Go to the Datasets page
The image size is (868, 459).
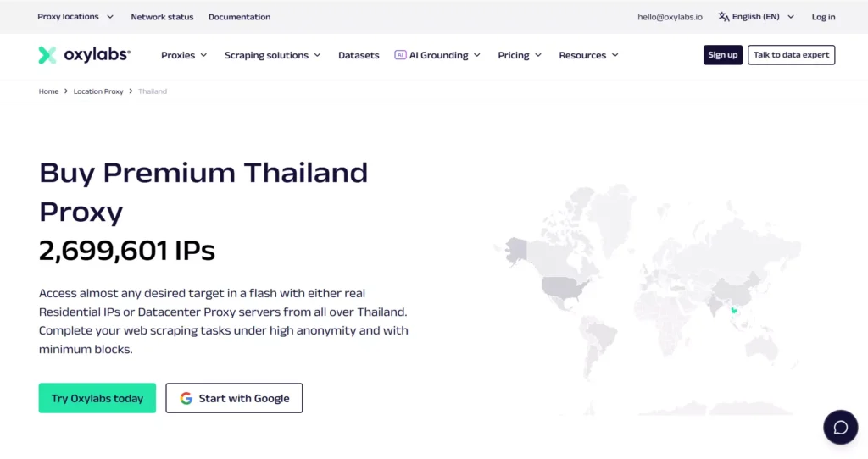[x=359, y=55]
